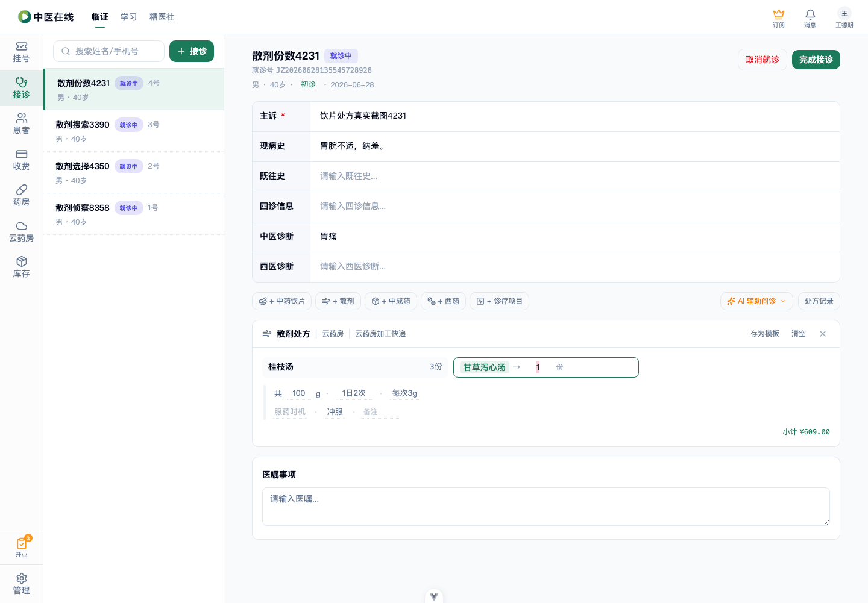The image size is (868, 603).
Task: Click the 中医诊断 field with 胃痛
Action: click(x=574, y=237)
